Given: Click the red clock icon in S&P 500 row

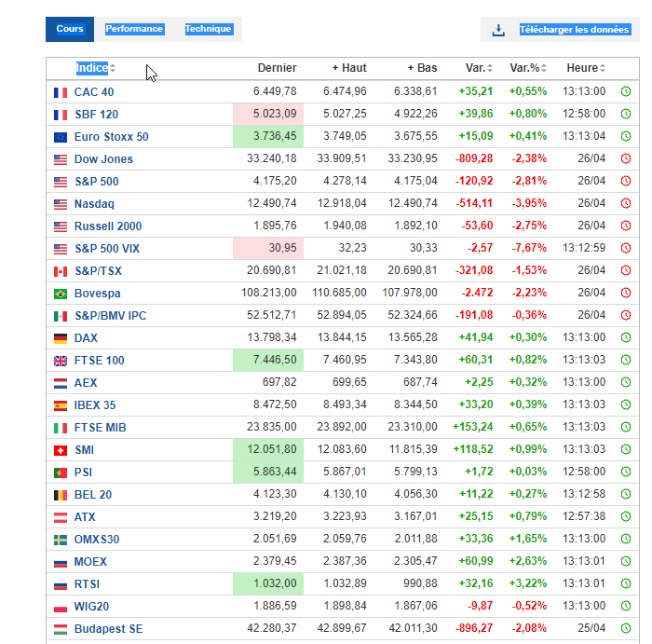Looking at the screenshot, I should click(626, 181).
